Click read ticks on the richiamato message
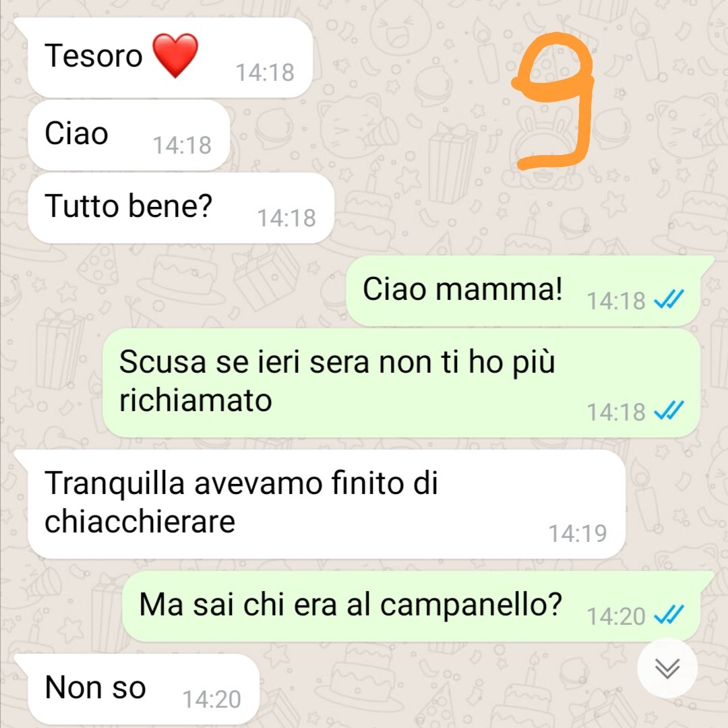 (669, 411)
